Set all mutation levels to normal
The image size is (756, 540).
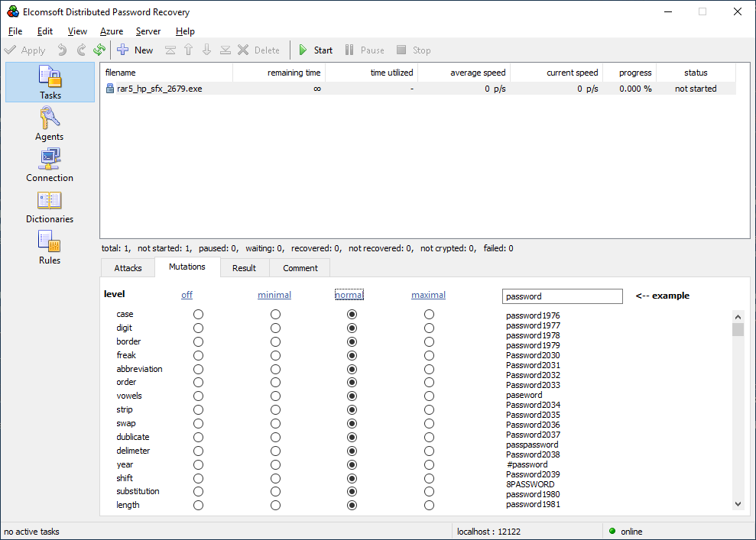[x=349, y=295]
